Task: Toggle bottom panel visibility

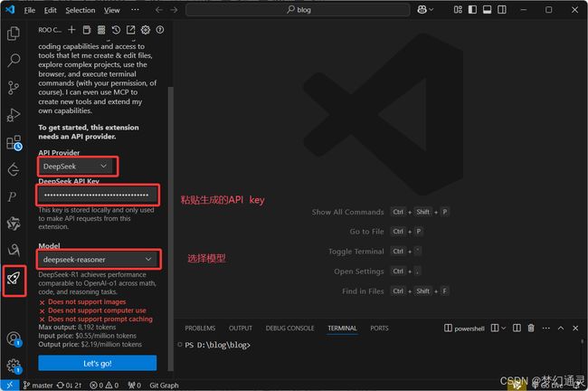Action: tap(487, 10)
